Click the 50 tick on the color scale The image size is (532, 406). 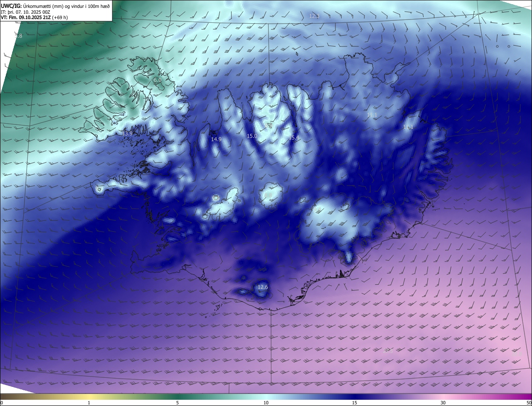pyautogui.click(x=529, y=403)
